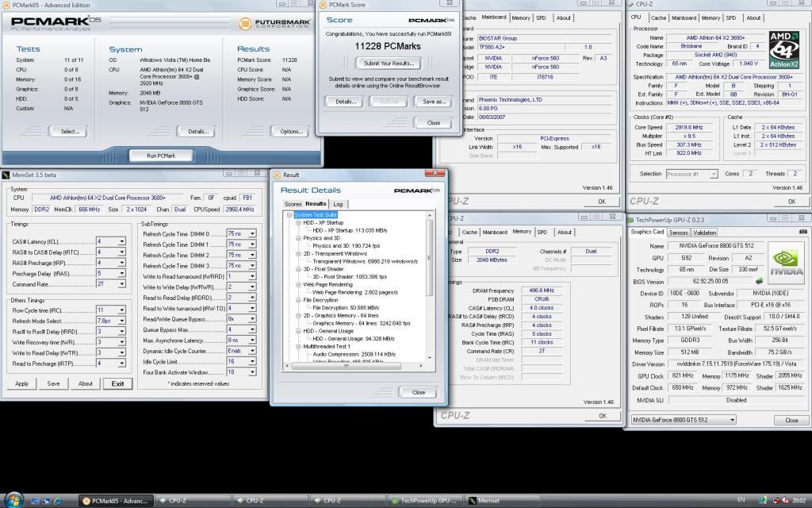This screenshot has width=812, height=508.
Task: Collapse File Decryption tree node
Action: click(298, 300)
